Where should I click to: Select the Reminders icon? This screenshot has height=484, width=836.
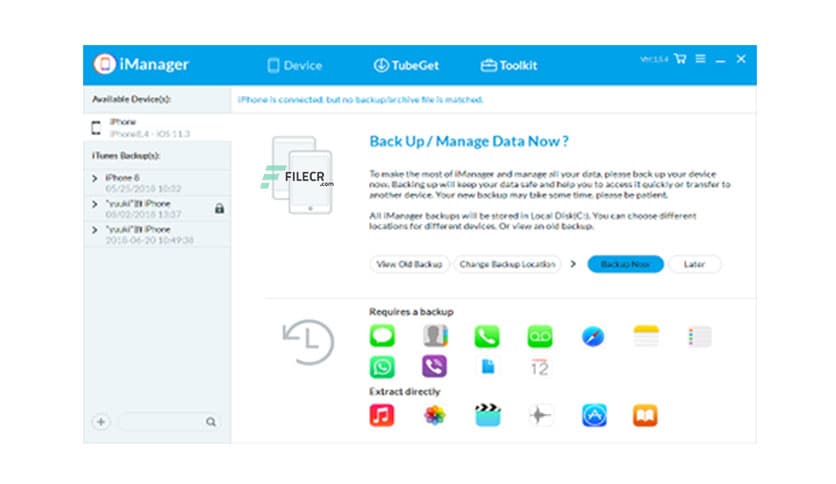coord(699,336)
